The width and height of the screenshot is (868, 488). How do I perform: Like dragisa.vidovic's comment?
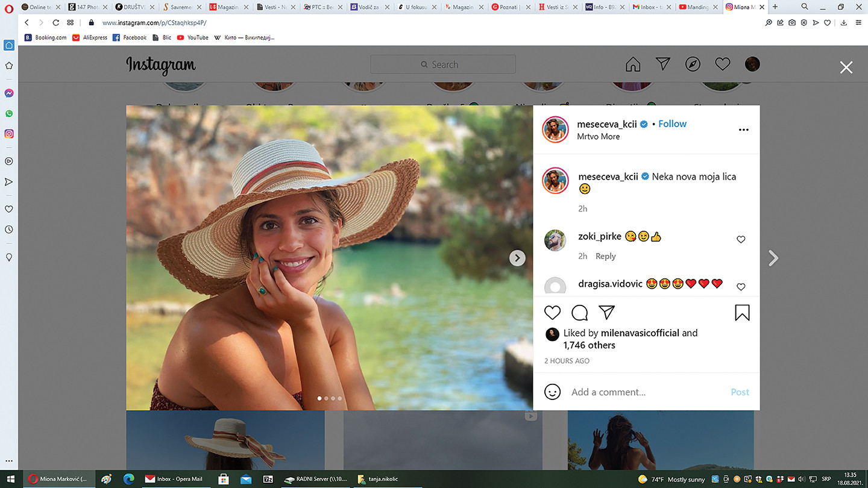pyautogui.click(x=741, y=287)
